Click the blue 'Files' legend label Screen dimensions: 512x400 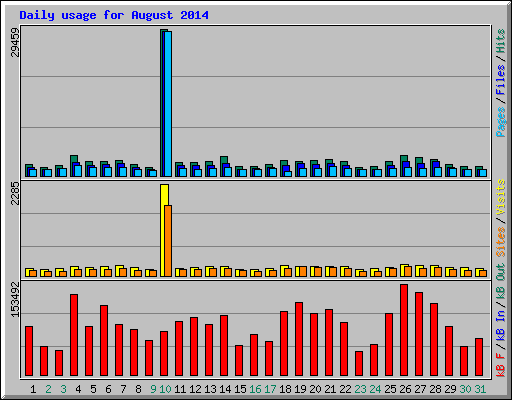tap(501, 80)
